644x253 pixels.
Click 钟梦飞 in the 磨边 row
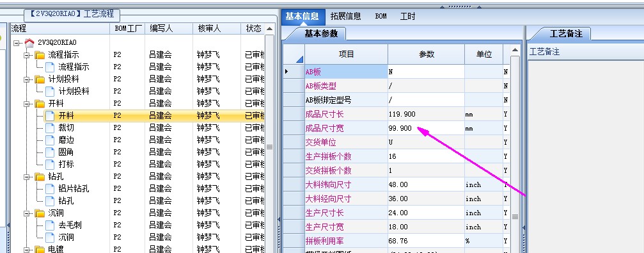click(x=208, y=140)
